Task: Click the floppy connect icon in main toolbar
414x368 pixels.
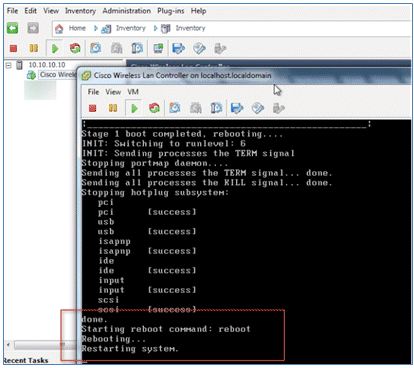Action: pos(178,49)
